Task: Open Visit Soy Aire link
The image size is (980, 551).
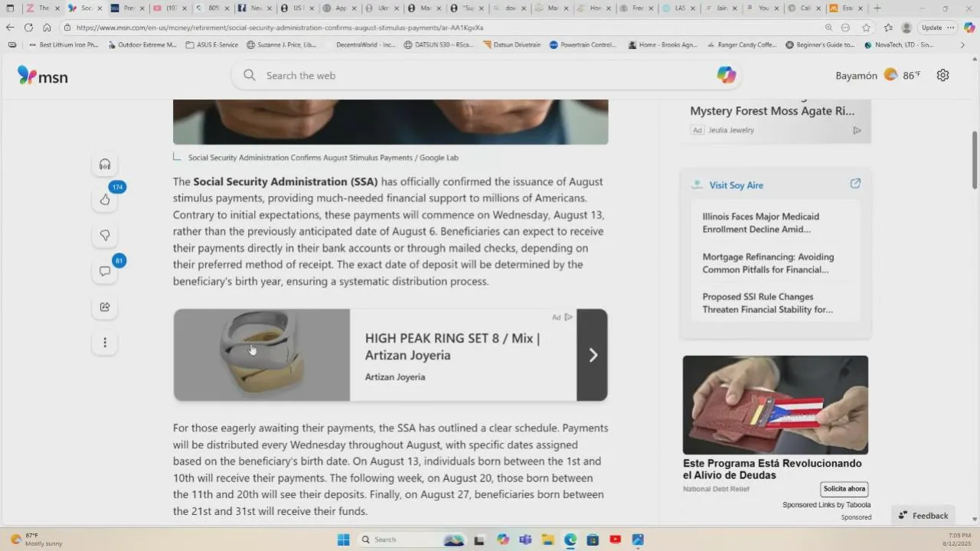Action: (736, 185)
